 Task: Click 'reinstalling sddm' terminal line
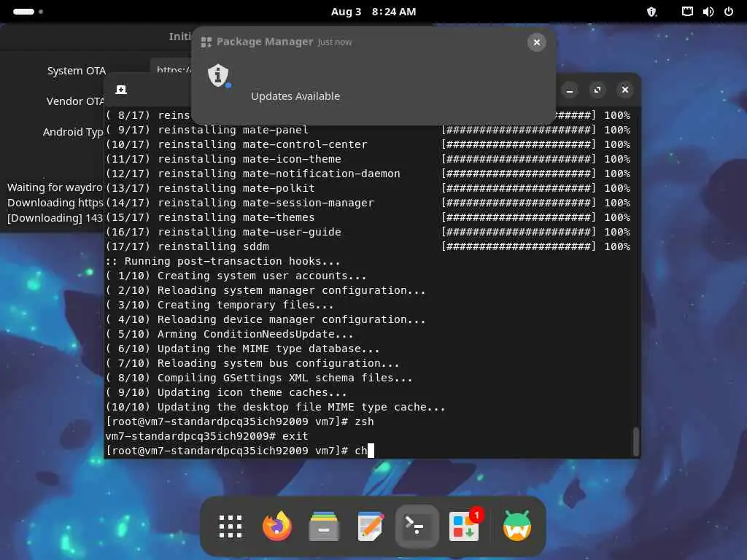213,246
